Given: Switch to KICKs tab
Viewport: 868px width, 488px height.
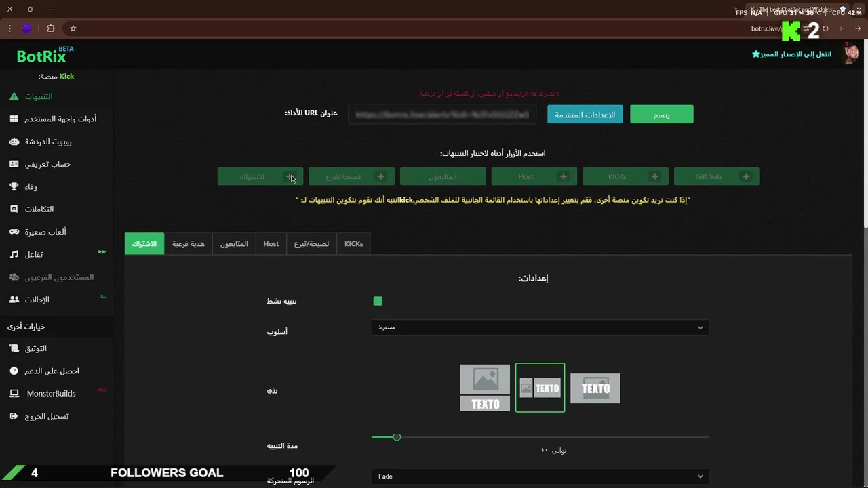Looking at the screenshot, I should coord(354,244).
